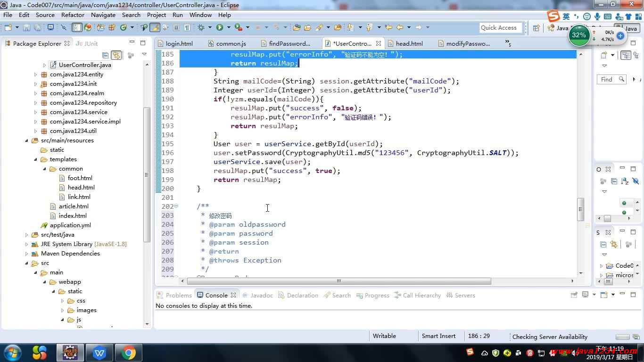
Task: Click the Save toolbar icon
Action: pos(26,27)
